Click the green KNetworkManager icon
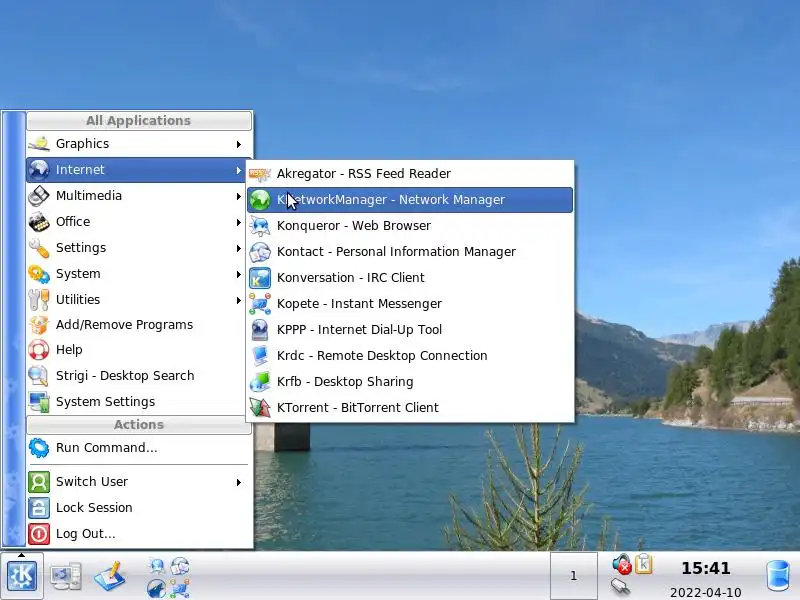800x600 pixels. coord(260,200)
